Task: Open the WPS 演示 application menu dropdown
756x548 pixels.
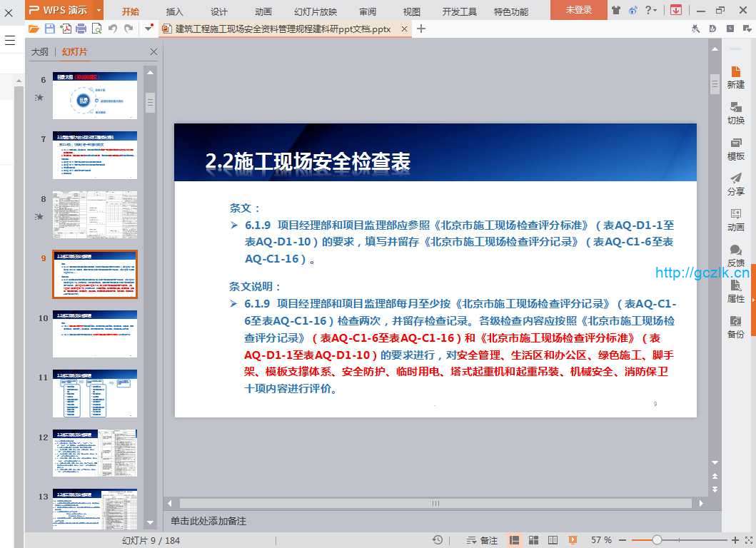Action: [x=98, y=10]
